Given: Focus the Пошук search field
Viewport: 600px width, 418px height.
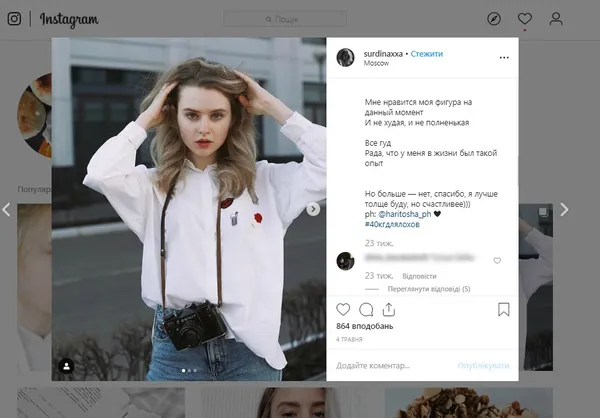Looking at the screenshot, I should pyautogui.click(x=285, y=19).
